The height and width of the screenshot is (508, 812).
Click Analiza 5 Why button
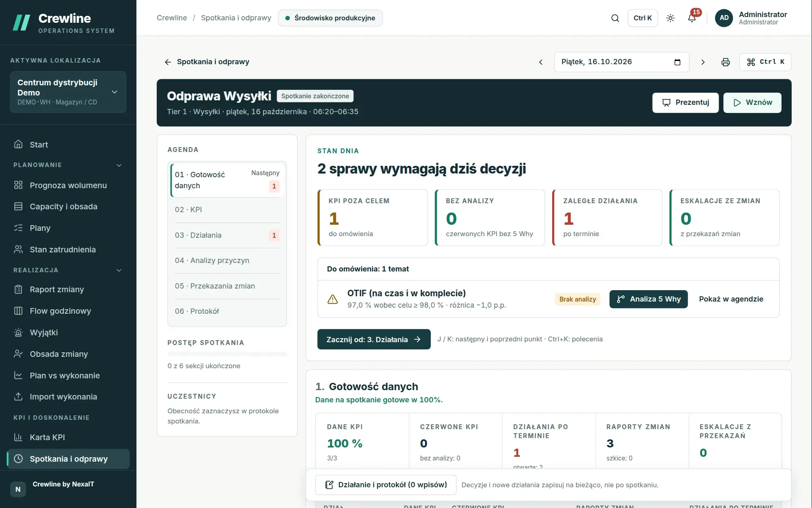click(x=648, y=299)
